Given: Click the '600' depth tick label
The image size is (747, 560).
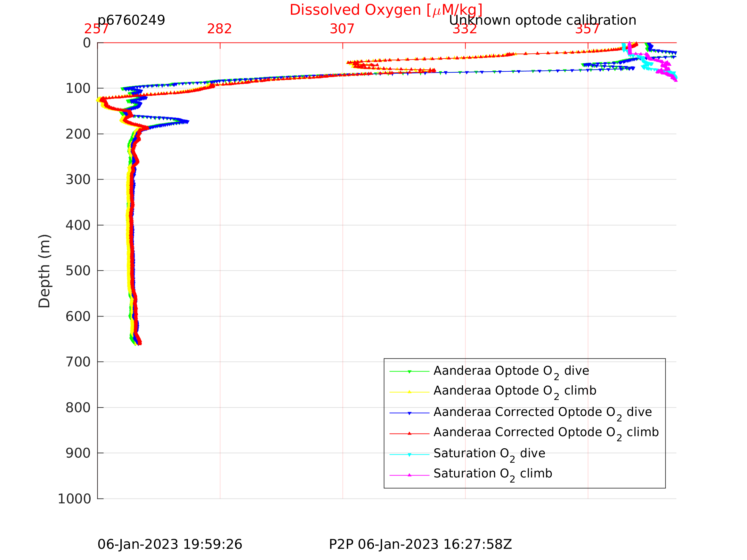Looking at the screenshot, I should (78, 316).
